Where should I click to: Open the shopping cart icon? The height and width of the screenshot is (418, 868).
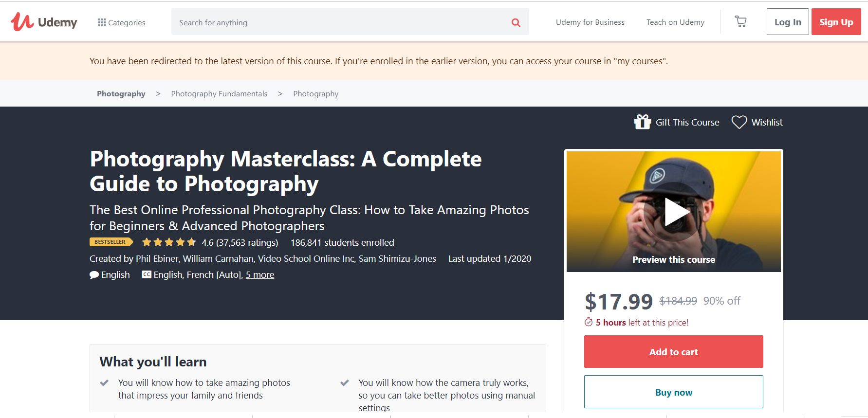pyautogui.click(x=740, y=21)
